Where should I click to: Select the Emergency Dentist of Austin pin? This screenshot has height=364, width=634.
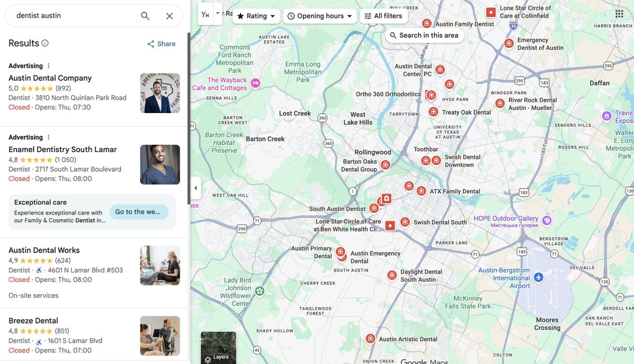click(x=509, y=43)
